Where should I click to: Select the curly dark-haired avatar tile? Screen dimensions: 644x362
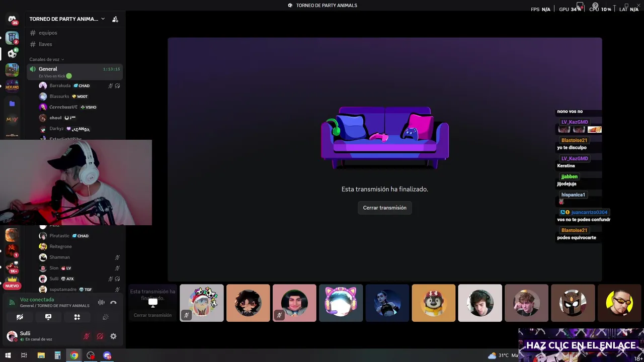click(248, 303)
